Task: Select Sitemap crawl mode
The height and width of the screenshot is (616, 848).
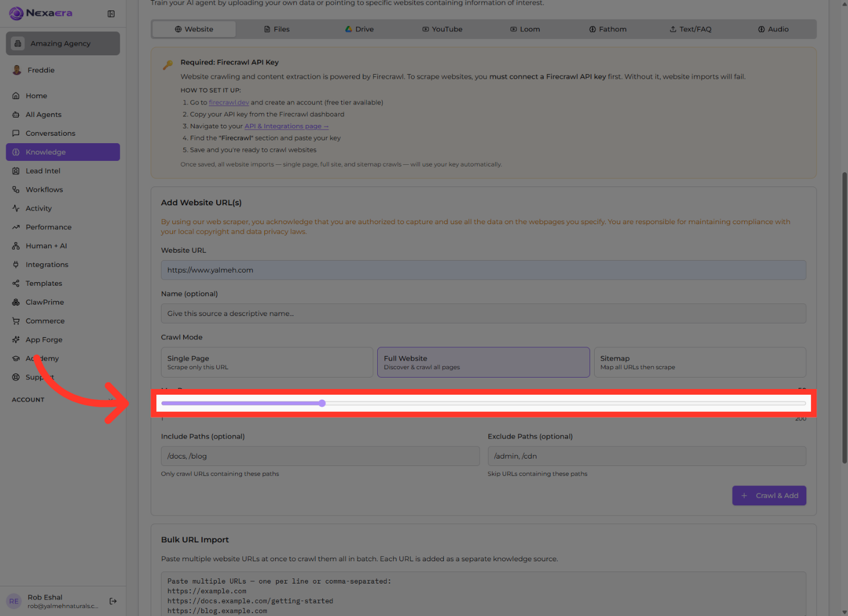Action: pos(700,362)
